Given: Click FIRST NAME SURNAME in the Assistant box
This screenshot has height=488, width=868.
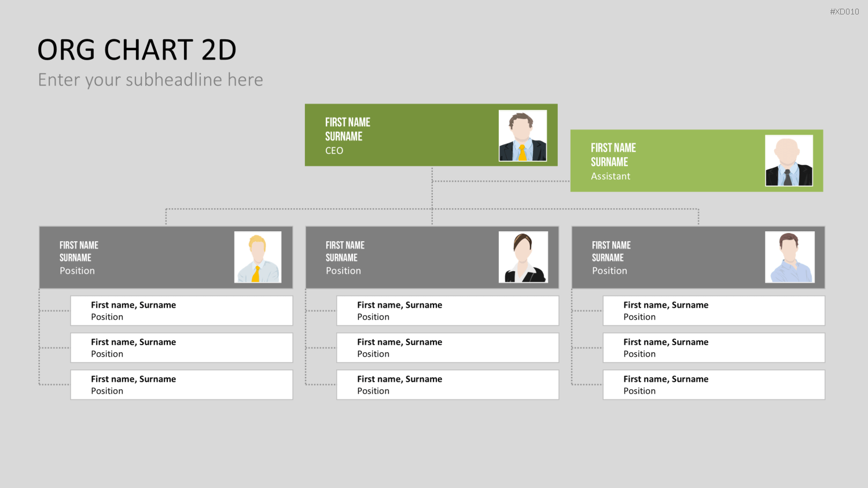Looking at the screenshot, I should (613, 155).
